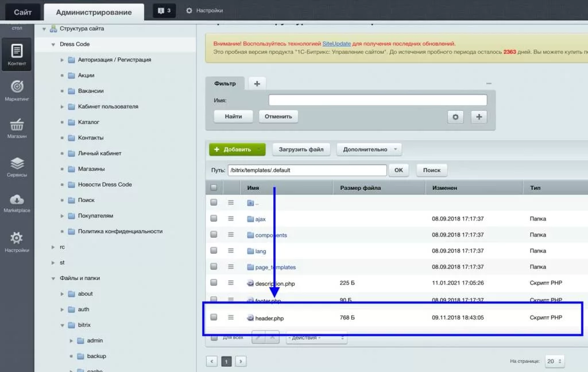Collapse the bitrix folder node
The image size is (588, 372).
[62, 325]
